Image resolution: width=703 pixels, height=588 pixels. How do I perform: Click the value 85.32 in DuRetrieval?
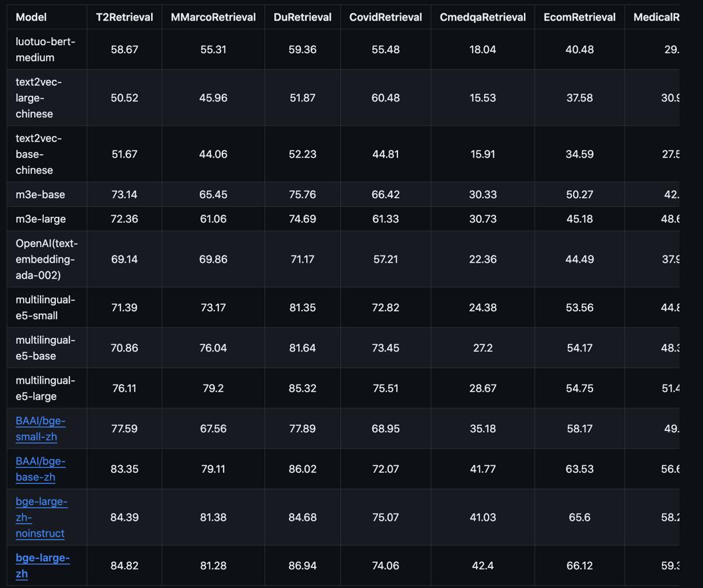pos(302,388)
